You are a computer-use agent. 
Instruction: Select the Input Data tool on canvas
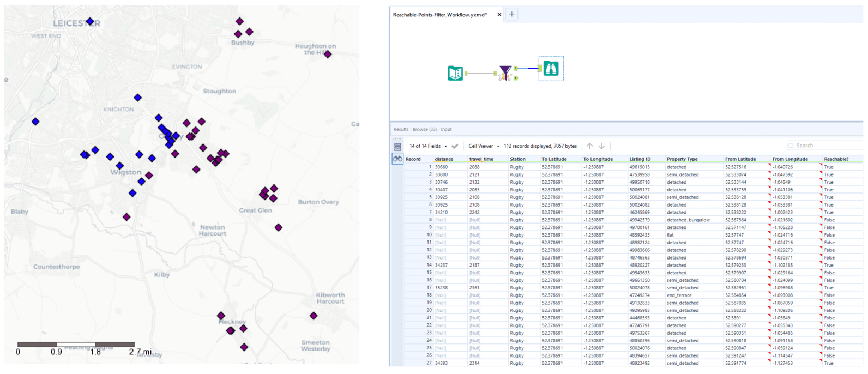click(455, 73)
